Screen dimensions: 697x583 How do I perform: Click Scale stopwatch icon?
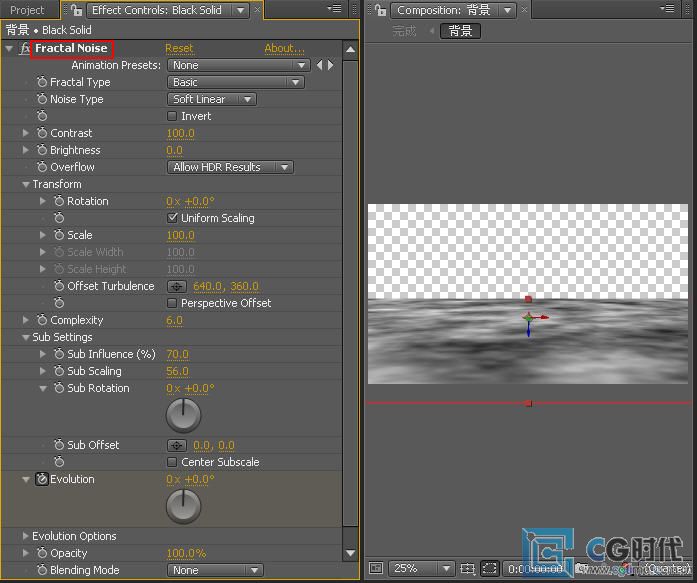coord(59,235)
